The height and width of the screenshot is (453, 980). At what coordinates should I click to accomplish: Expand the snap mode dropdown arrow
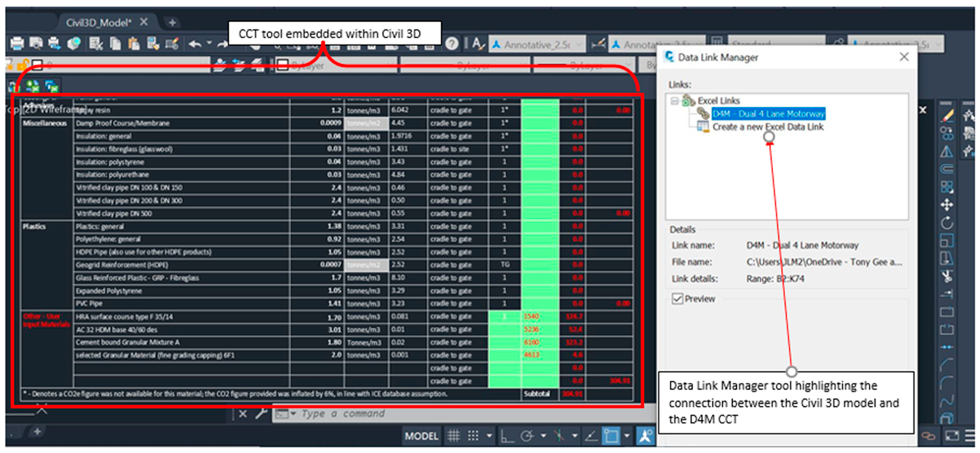click(x=489, y=436)
